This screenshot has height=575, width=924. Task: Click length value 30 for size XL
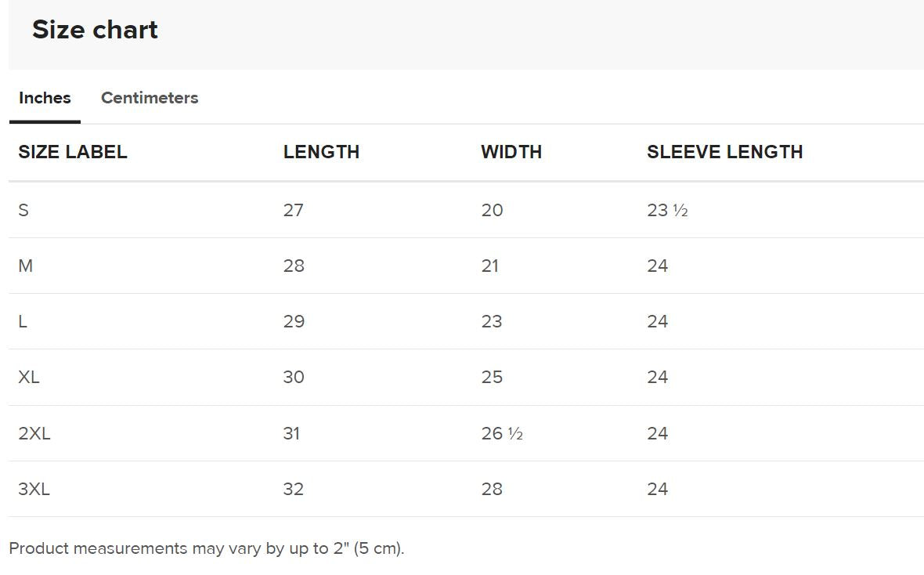click(294, 377)
